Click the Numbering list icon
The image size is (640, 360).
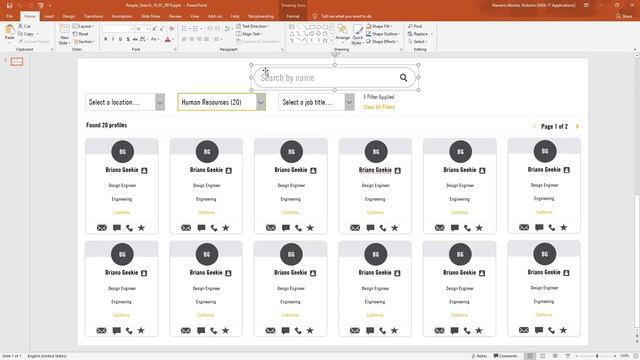(197, 29)
